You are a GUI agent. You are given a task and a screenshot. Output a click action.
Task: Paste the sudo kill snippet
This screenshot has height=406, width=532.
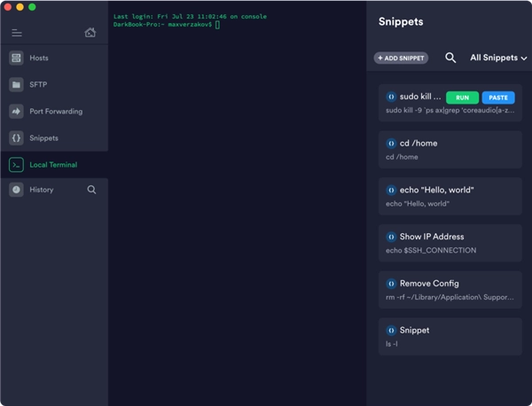[498, 97]
